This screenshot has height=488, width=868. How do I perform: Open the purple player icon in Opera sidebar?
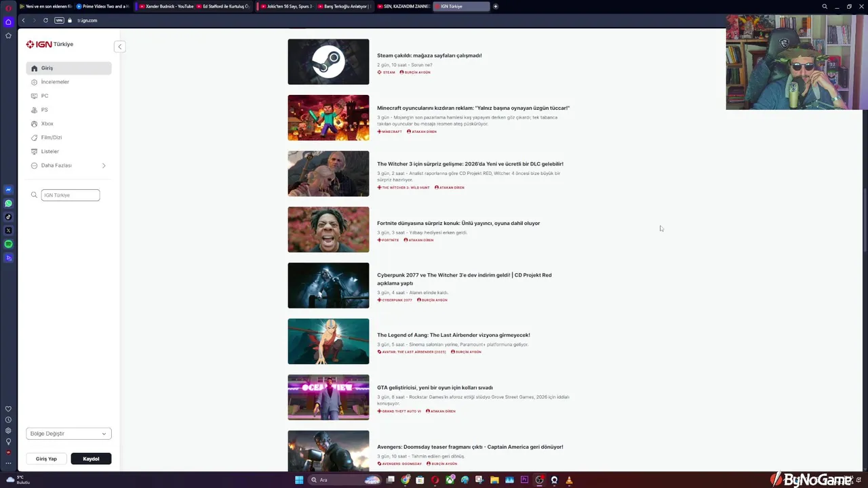(x=8, y=258)
